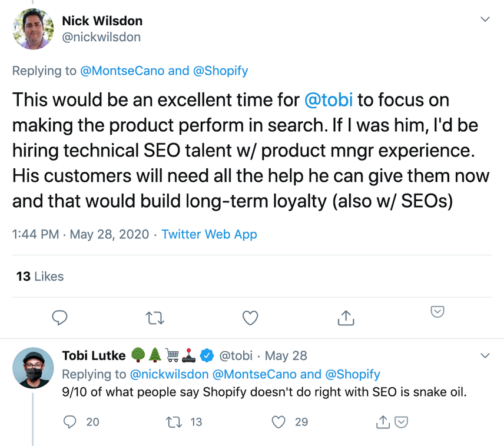Expand more-options chevron on Tobi Lutke's tweet
The width and height of the screenshot is (504, 446).
[485, 356]
